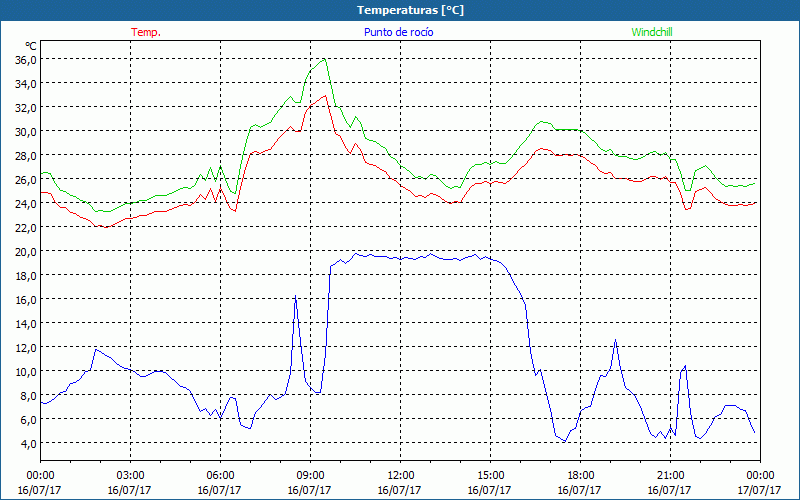
Task: Click the 21:00 time axis label
Action: [x=670, y=475]
